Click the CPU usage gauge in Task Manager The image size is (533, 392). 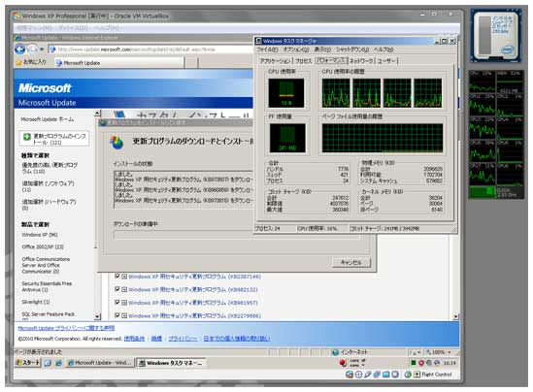coord(286,93)
